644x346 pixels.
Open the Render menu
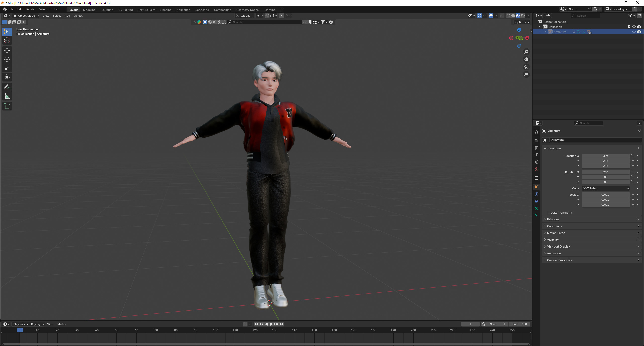click(x=31, y=9)
